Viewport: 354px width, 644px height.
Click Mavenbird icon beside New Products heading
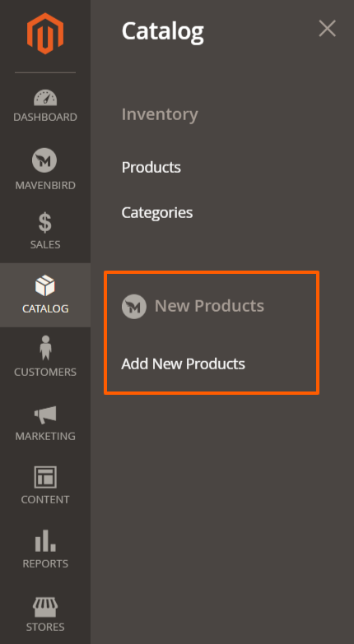click(134, 307)
